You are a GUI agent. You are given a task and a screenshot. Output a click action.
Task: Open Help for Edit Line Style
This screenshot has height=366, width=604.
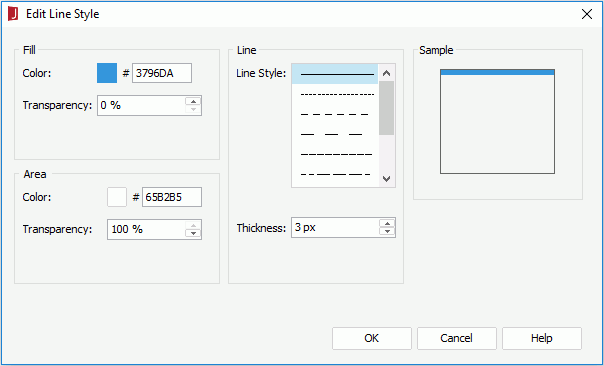tap(542, 338)
